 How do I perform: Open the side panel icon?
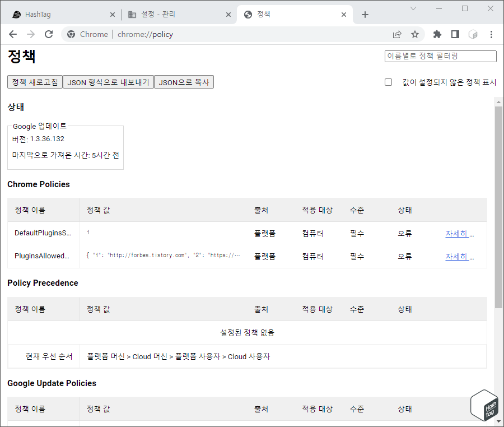point(455,34)
